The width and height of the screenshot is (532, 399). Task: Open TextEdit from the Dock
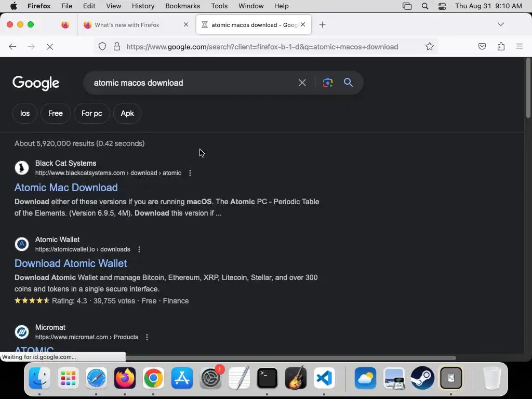(x=239, y=378)
